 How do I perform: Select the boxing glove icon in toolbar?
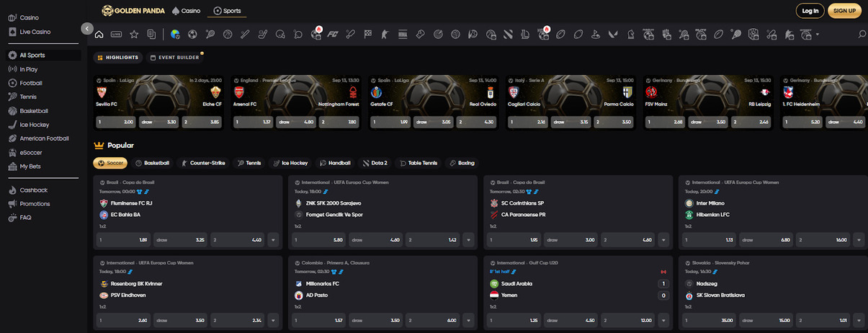[420, 34]
